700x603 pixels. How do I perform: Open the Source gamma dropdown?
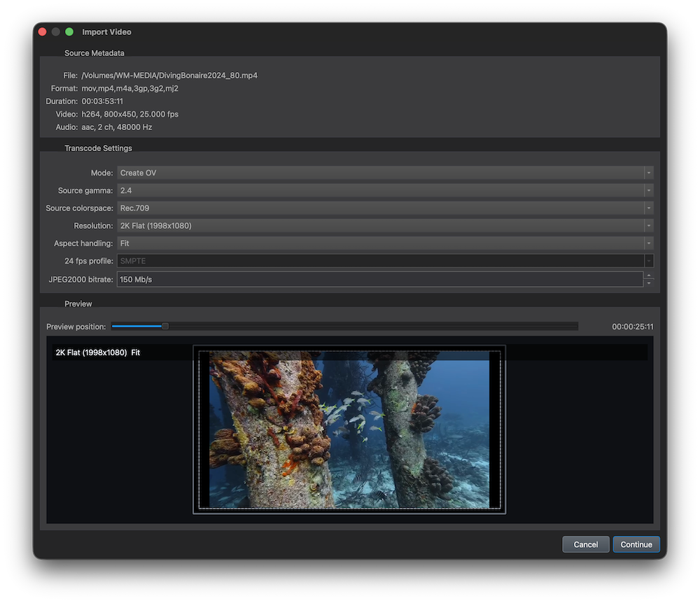pos(385,190)
